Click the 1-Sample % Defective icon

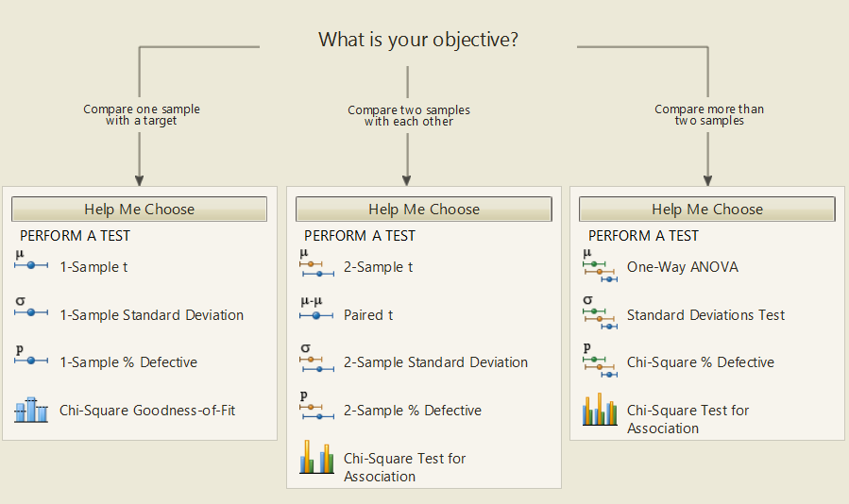click(x=30, y=358)
